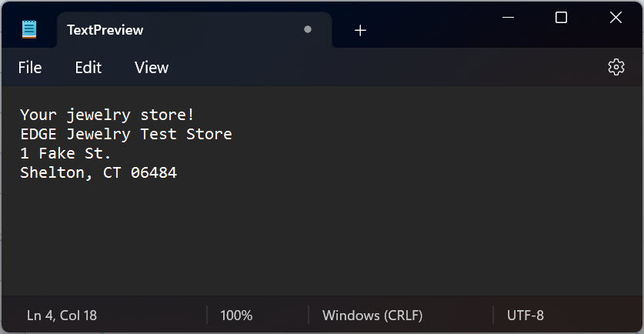Open the Edit menu
The height and width of the screenshot is (334, 644).
[88, 68]
